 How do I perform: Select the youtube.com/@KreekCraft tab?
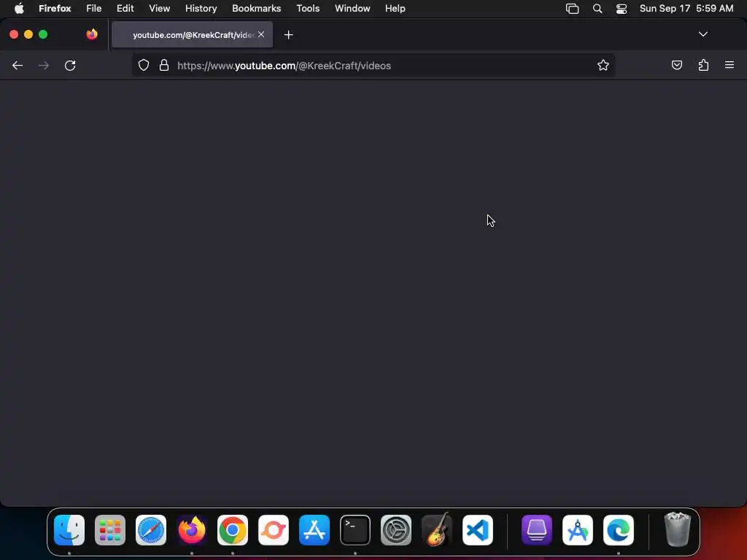tap(193, 35)
